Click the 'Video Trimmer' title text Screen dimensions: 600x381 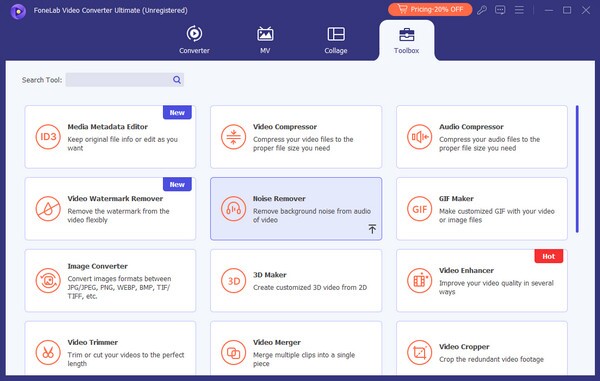pyautogui.click(x=93, y=342)
